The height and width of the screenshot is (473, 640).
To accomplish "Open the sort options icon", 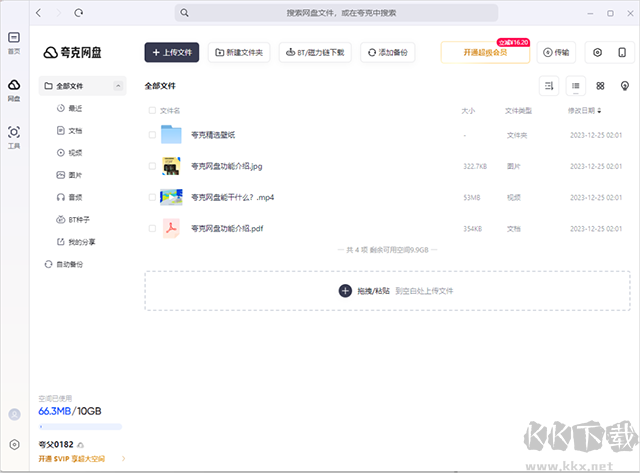I will (549, 86).
